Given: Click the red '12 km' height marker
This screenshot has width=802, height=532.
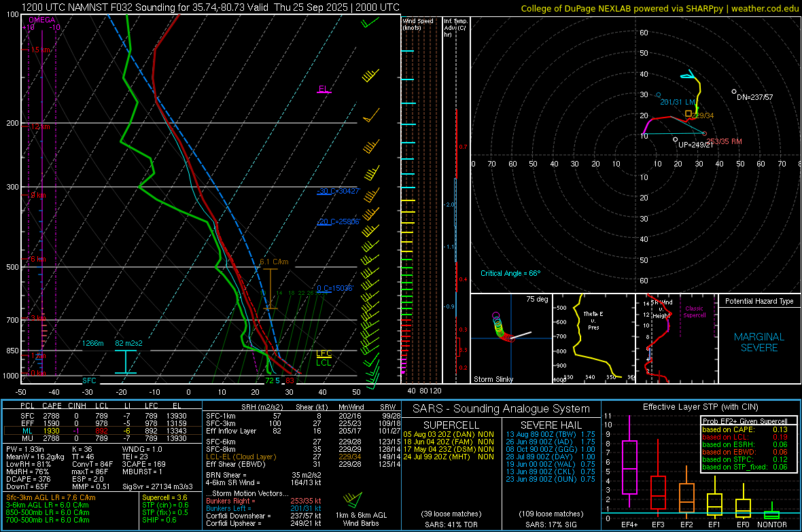Looking at the screenshot, I should pos(41,126).
